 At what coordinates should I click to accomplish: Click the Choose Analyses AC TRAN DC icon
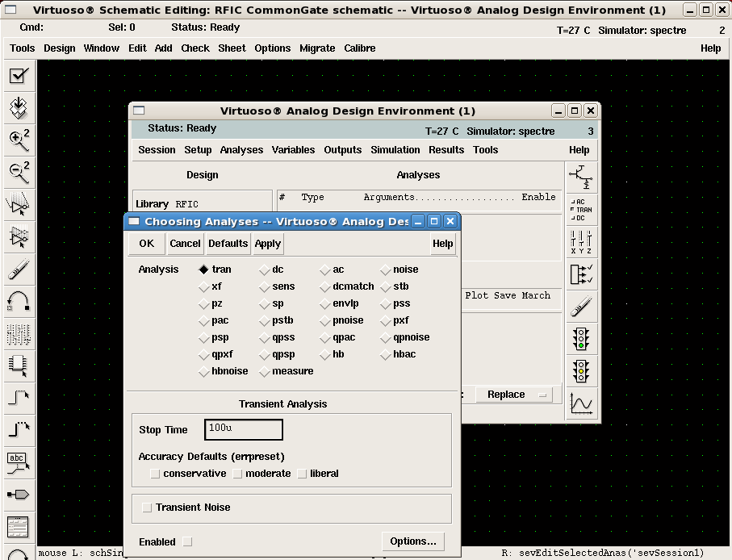coord(581,210)
